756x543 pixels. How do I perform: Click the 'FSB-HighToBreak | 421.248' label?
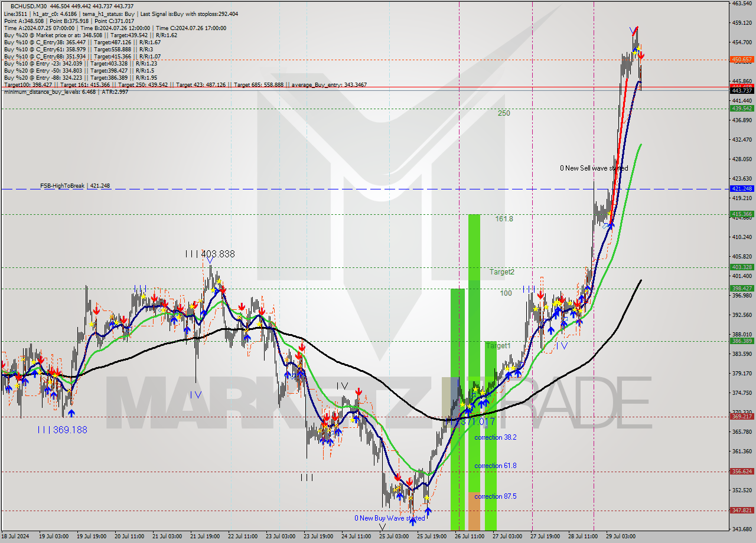pos(75,185)
